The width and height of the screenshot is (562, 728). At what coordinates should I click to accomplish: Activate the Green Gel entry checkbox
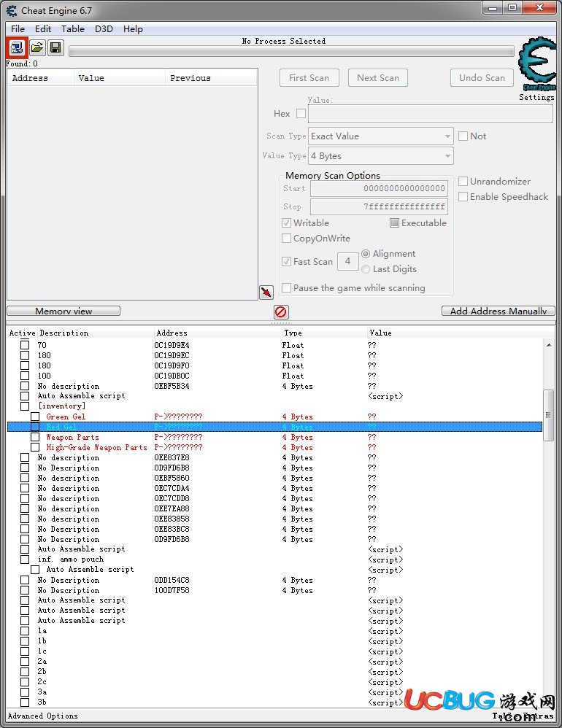(35, 417)
